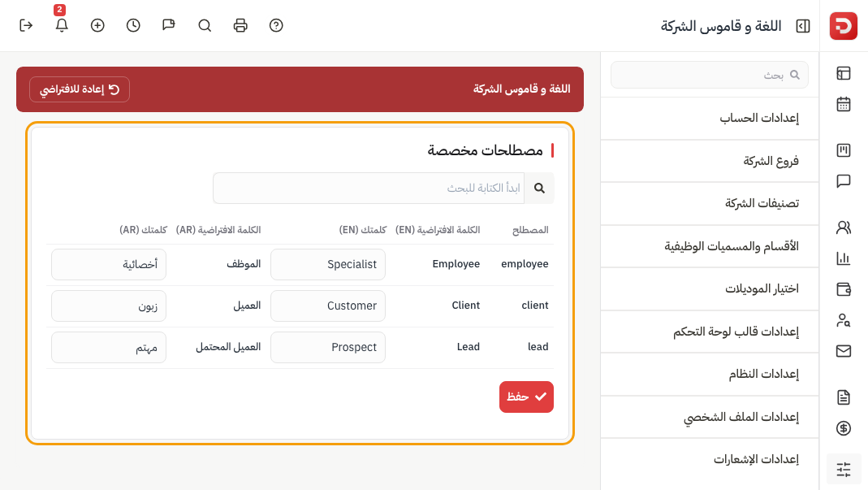Click the lead term cell
The width and height of the screenshot is (868, 490).
(538, 347)
